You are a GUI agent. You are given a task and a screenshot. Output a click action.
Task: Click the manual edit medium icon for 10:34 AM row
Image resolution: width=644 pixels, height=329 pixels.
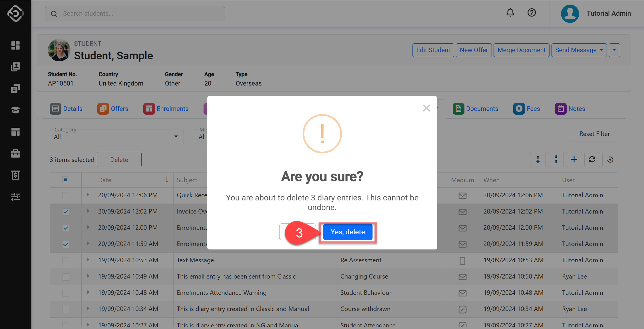click(x=462, y=309)
